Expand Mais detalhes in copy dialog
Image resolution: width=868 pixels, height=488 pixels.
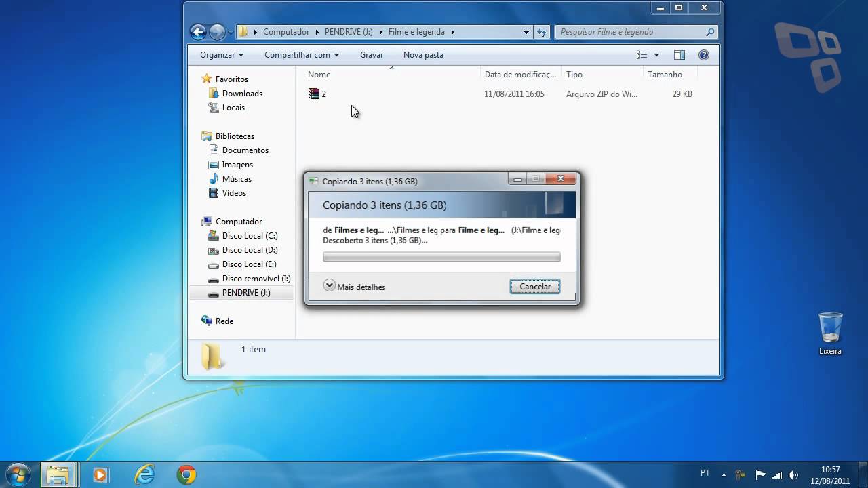tap(355, 287)
